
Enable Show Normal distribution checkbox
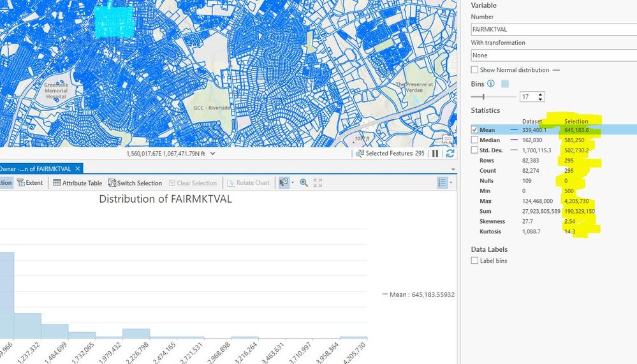[474, 70]
